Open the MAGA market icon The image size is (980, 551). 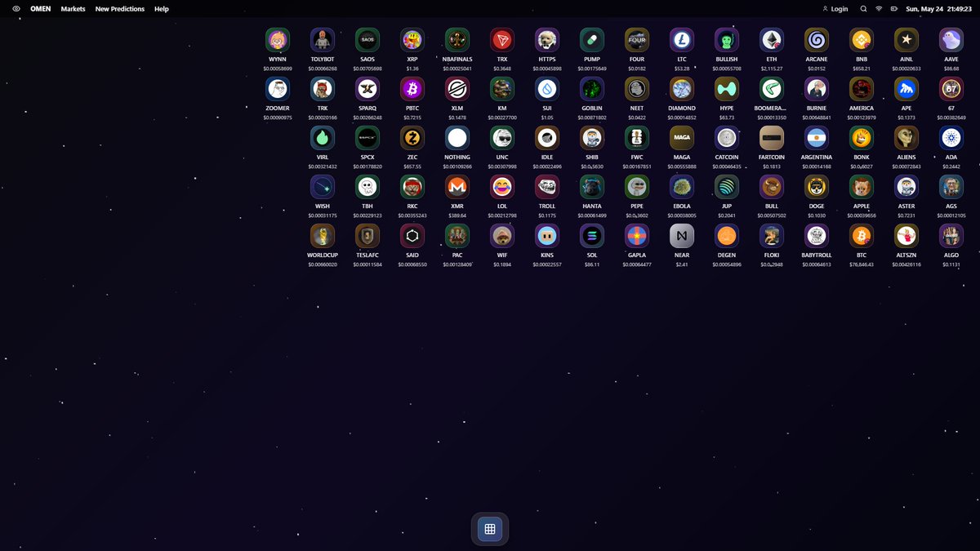click(x=682, y=137)
